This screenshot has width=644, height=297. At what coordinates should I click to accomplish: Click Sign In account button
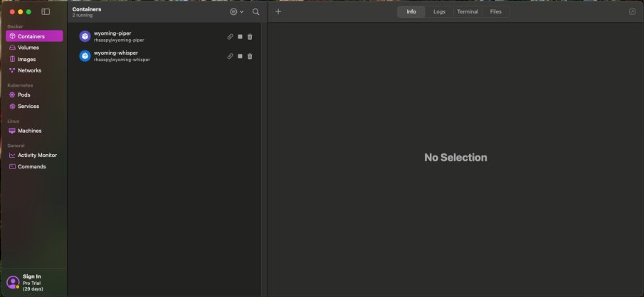click(31, 276)
